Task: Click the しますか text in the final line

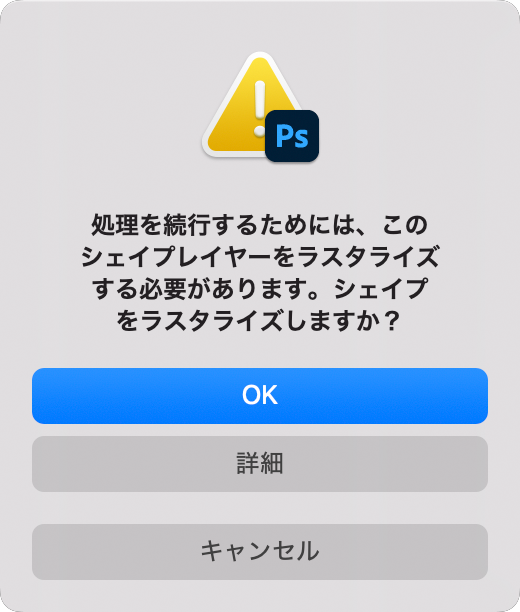Action: tap(331, 321)
